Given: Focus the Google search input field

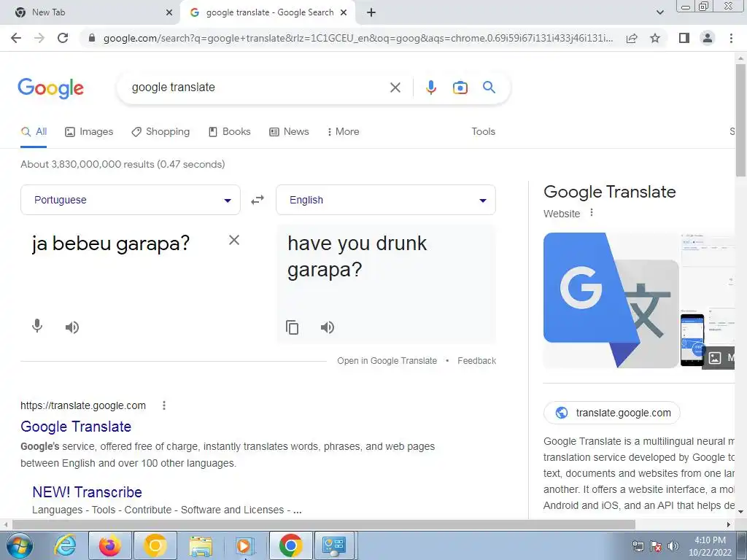Looking at the screenshot, I should click(258, 87).
